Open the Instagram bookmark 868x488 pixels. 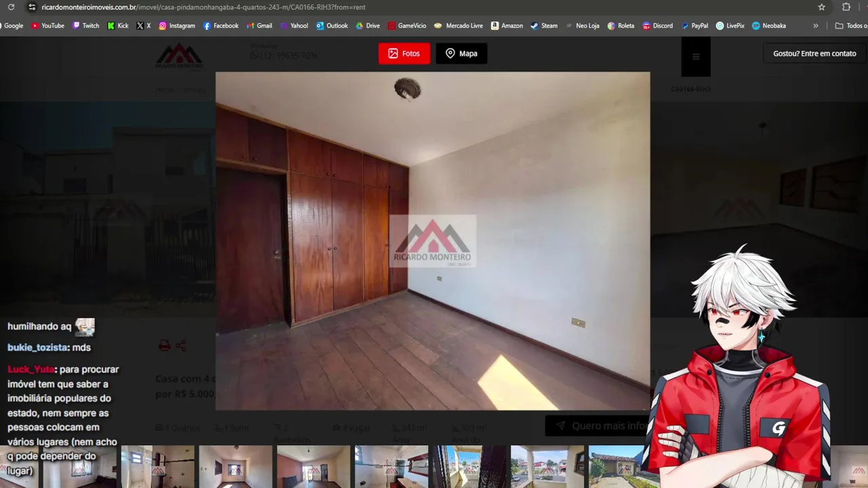click(176, 26)
